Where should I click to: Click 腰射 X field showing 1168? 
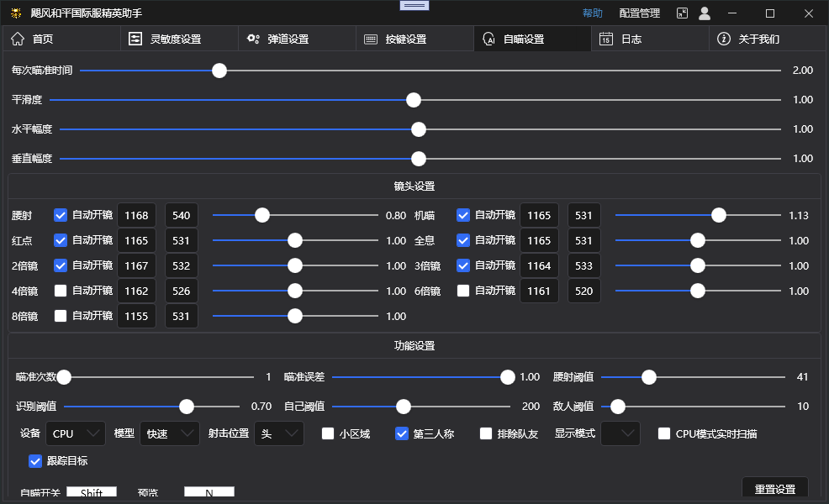coord(136,215)
